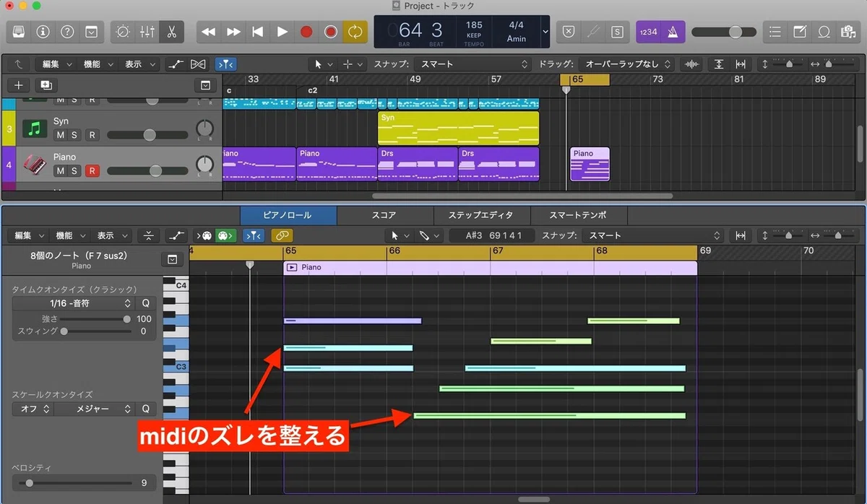The height and width of the screenshot is (504, 867).
Task: Fast-forward the playhead
Action: (233, 32)
